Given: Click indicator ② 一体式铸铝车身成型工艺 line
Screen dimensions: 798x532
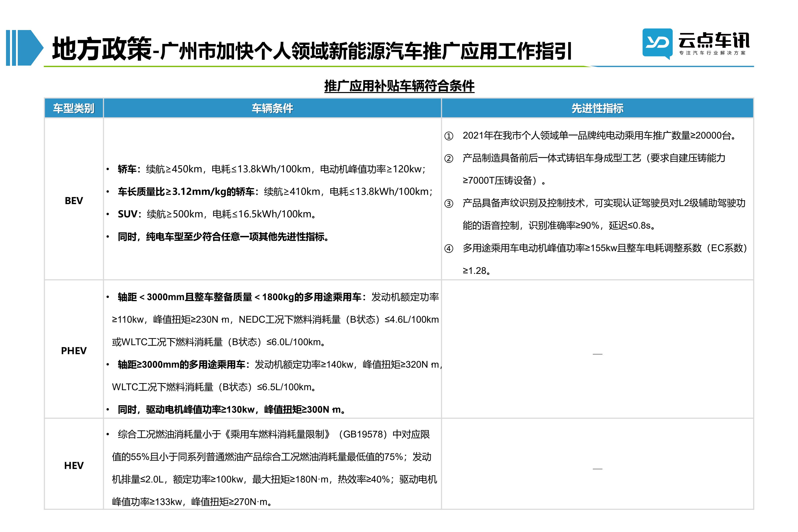Looking at the screenshot, I should coord(585,158).
